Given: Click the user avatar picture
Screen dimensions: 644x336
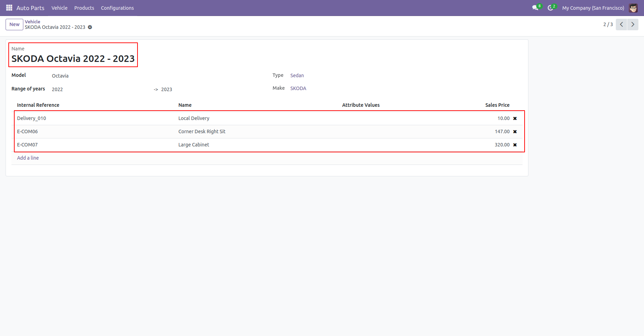Looking at the screenshot, I should pyautogui.click(x=633, y=8).
